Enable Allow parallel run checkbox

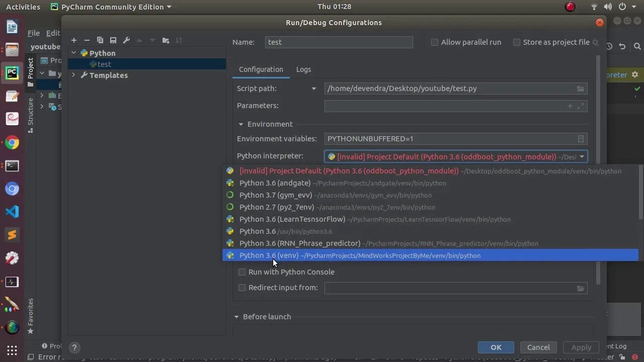(435, 42)
